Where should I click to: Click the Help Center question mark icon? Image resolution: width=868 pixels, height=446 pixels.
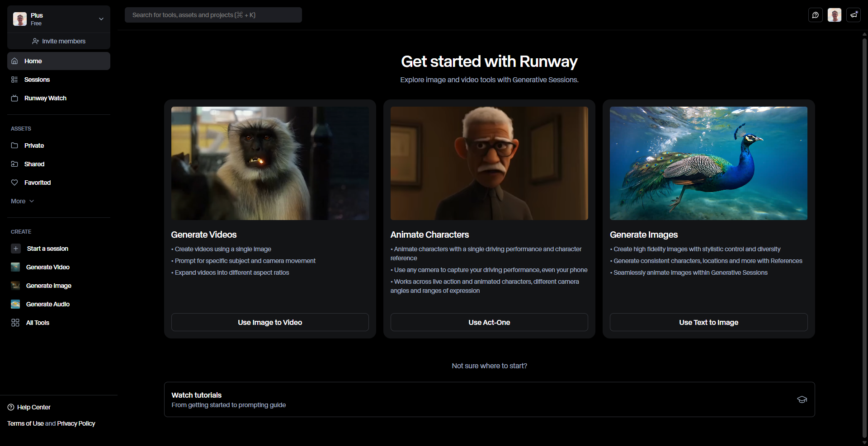tap(11, 407)
